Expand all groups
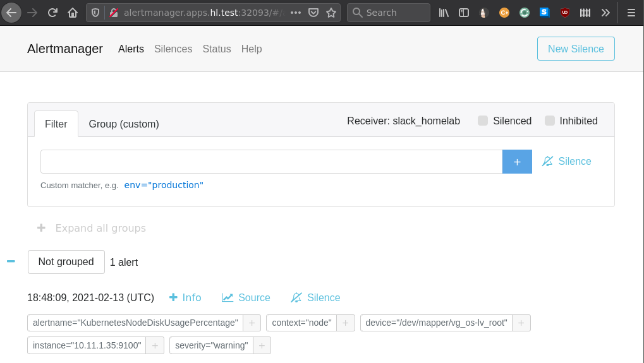The width and height of the screenshot is (644, 363). point(92,228)
